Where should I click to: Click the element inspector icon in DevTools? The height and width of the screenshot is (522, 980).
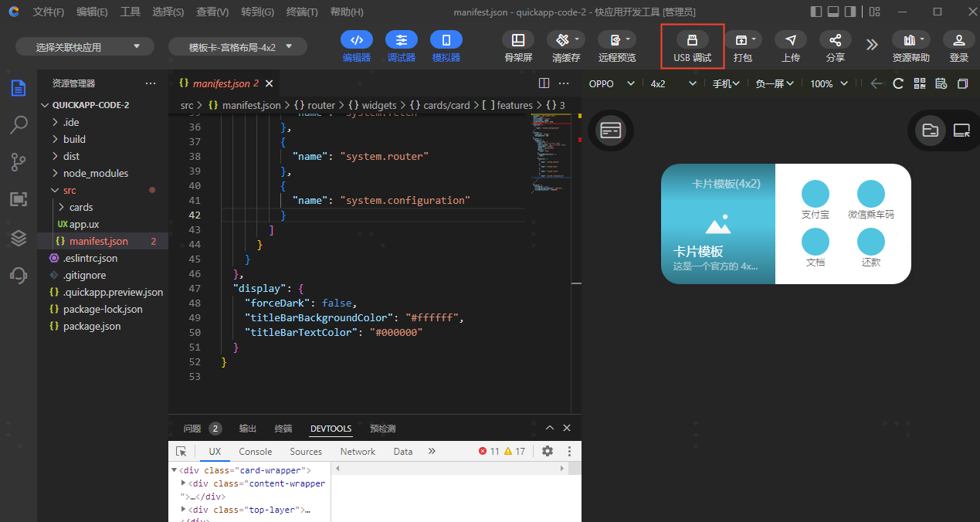(x=181, y=452)
